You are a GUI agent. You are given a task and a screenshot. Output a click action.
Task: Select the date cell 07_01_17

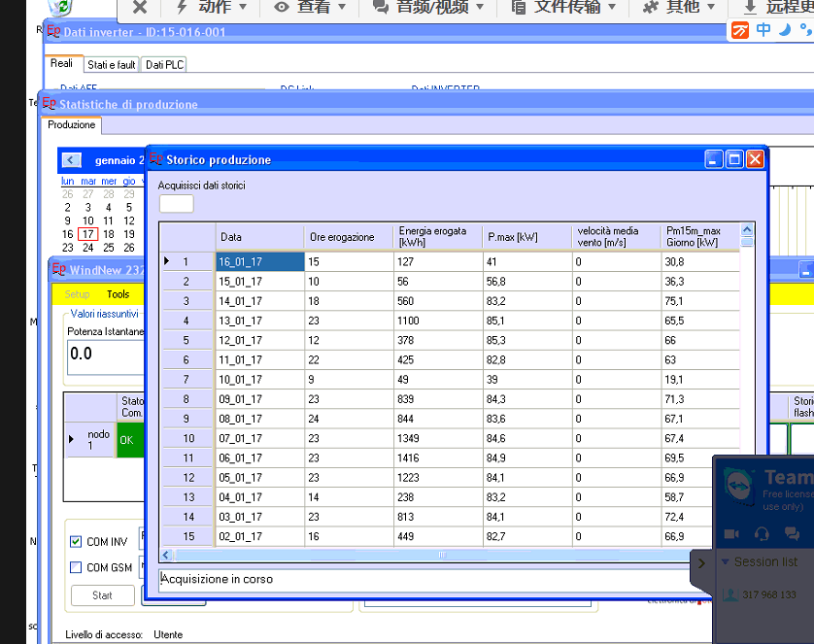pyautogui.click(x=260, y=438)
